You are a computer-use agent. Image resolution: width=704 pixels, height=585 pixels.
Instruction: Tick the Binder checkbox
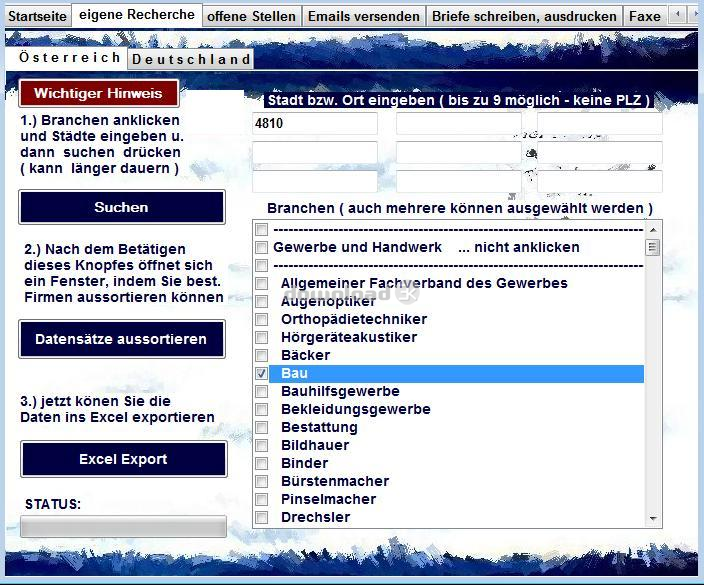coord(261,463)
